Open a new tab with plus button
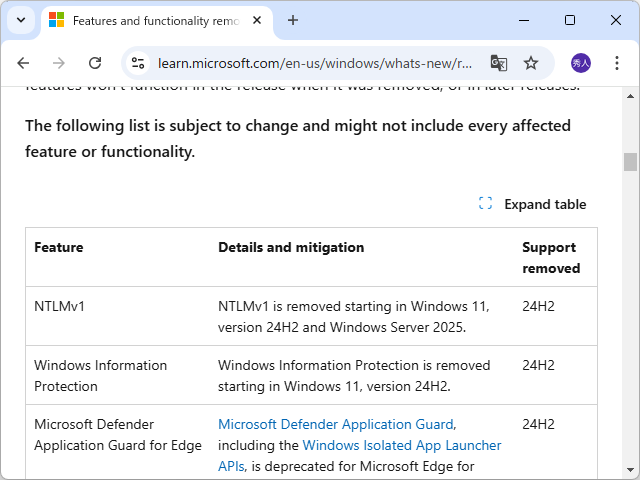 click(293, 20)
